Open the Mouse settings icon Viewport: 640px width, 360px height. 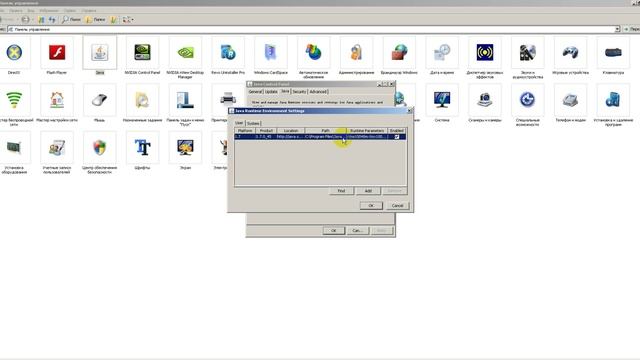click(100, 100)
